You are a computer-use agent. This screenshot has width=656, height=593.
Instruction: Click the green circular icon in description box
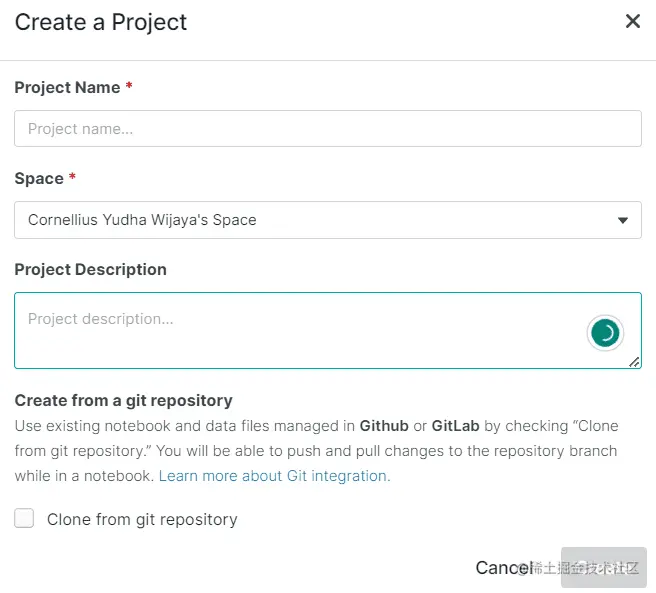[x=605, y=333]
